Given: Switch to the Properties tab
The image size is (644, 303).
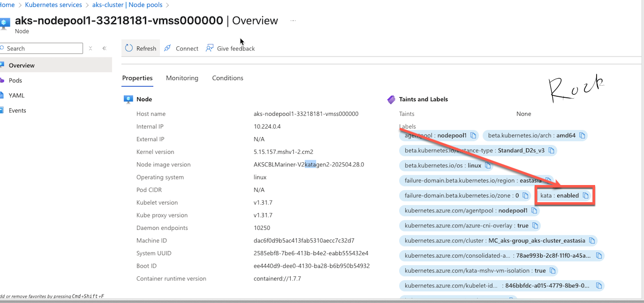Looking at the screenshot, I should click(137, 78).
